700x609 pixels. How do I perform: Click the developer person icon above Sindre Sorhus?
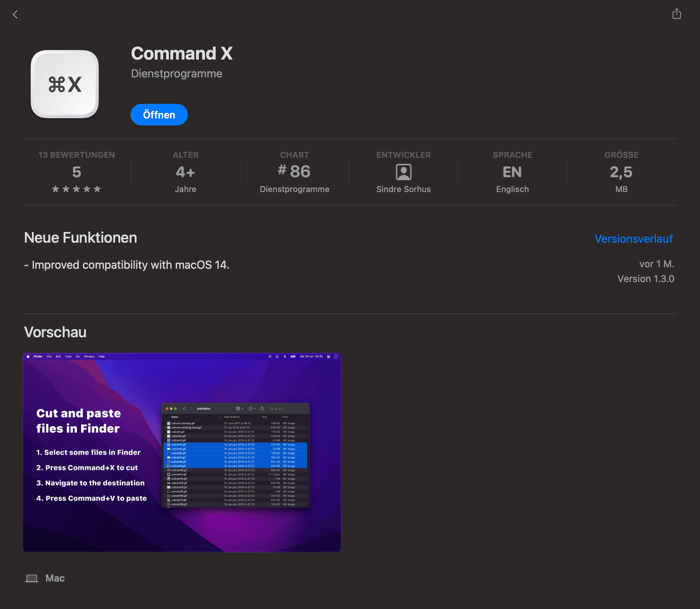click(403, 172)
